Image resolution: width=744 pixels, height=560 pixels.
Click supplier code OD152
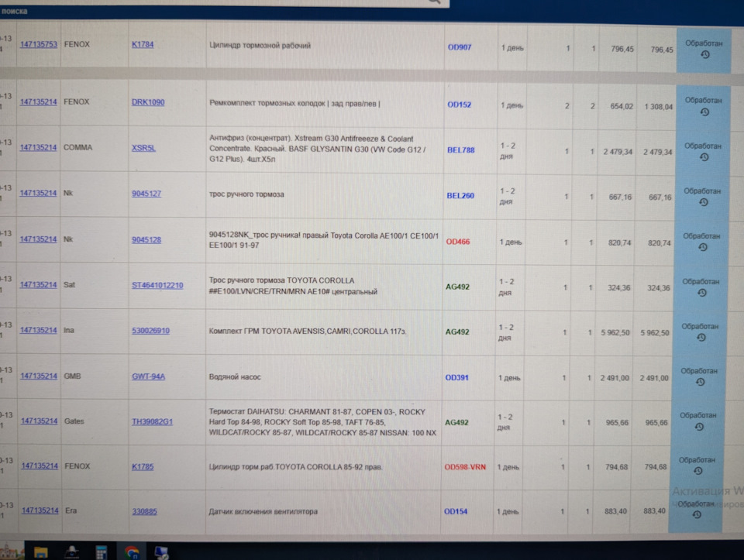point(460,105)
